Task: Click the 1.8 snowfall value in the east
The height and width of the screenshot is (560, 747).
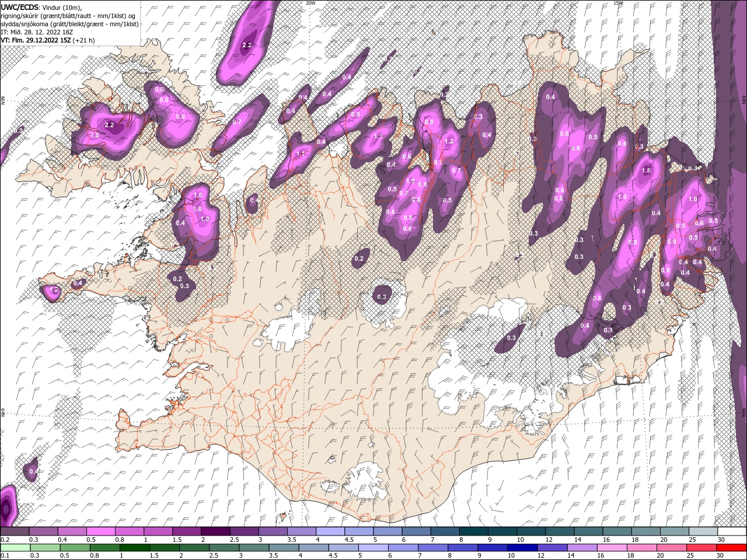Action: [x=646, y=171]
